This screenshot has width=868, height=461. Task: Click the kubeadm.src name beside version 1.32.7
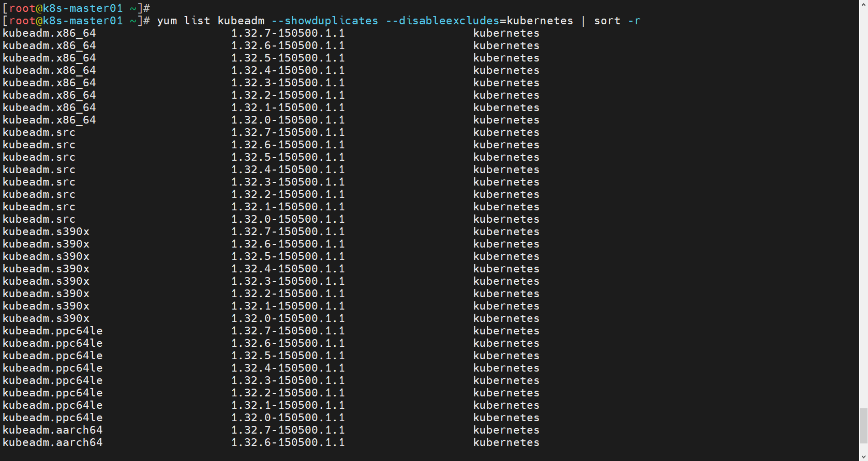tap(39, 132)
